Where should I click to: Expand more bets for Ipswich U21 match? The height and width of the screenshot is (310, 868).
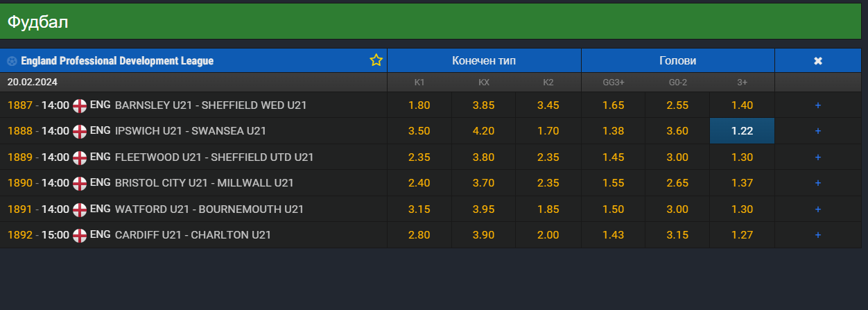tap(818, 131)
